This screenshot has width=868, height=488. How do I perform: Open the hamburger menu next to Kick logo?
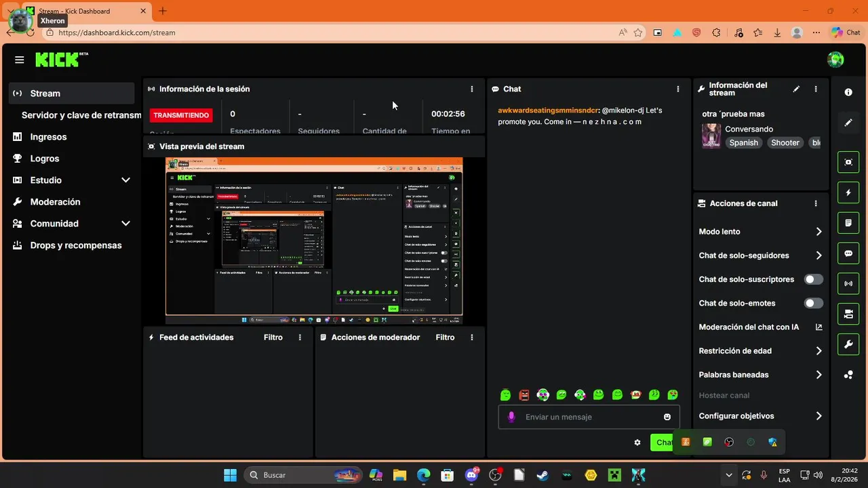[x=20, y=60]
